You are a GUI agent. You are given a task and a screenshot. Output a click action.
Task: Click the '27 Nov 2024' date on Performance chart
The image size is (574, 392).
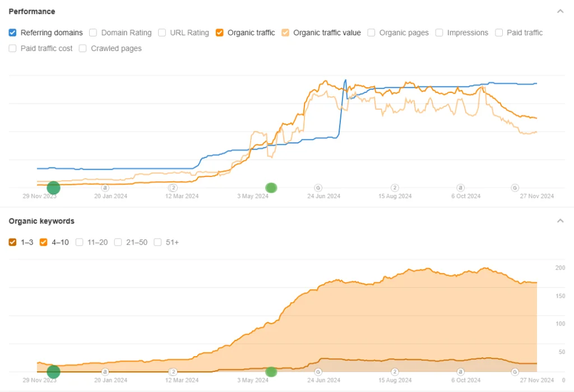click(x=536, y=196)
